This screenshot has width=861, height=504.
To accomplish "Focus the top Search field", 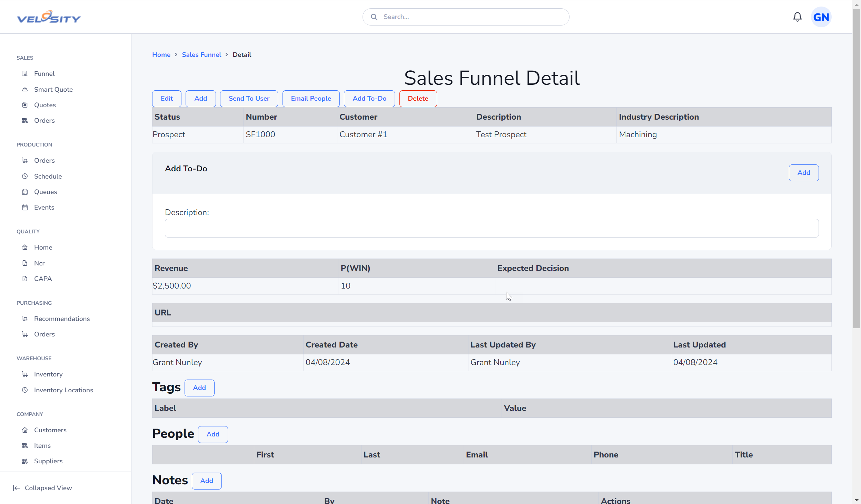I will 466,17.
